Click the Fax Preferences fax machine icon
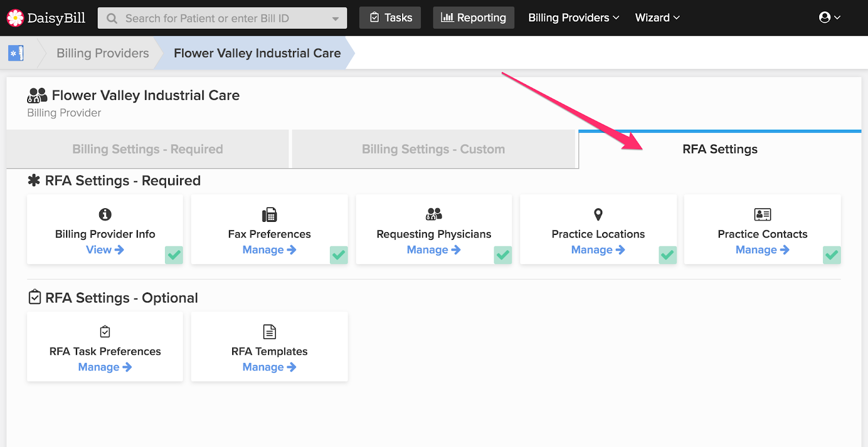The height and width of the screenshot is (447, 868). 269,214
